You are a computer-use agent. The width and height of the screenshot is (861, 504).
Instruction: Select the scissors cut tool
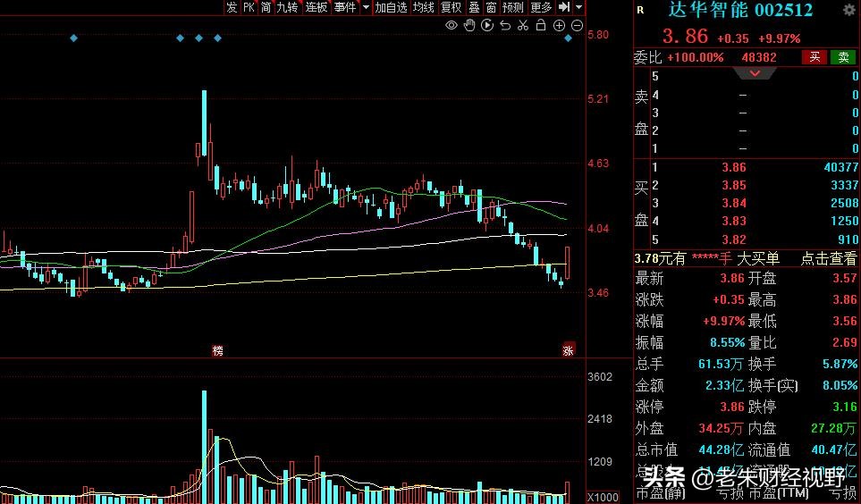pos(523,25)
